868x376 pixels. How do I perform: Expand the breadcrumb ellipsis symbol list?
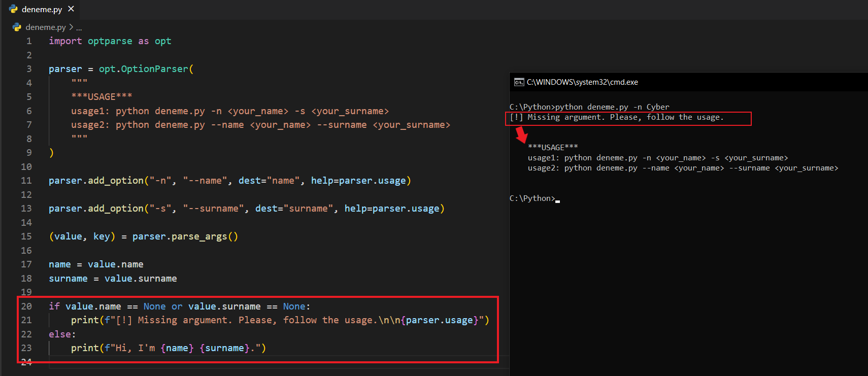(79, 28)
